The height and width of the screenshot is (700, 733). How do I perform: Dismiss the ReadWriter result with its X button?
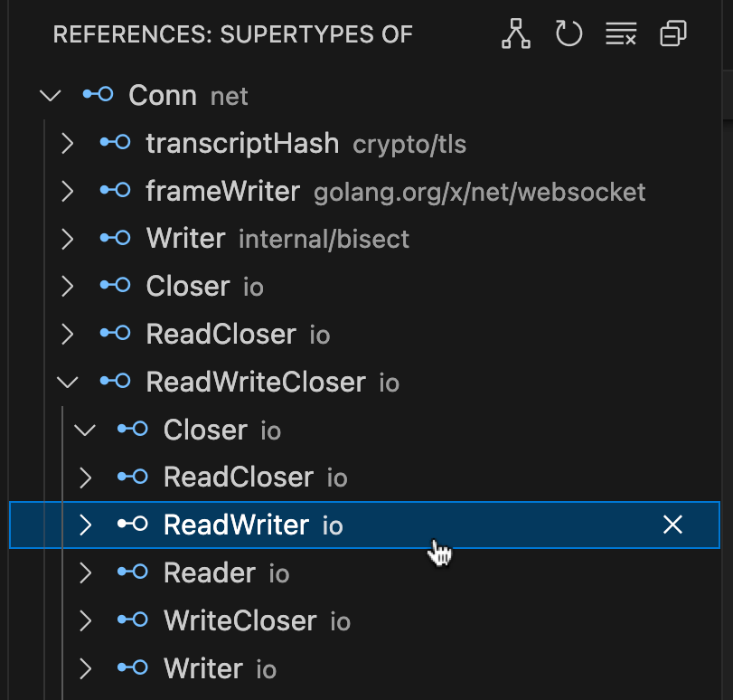(x=672, y=525)
